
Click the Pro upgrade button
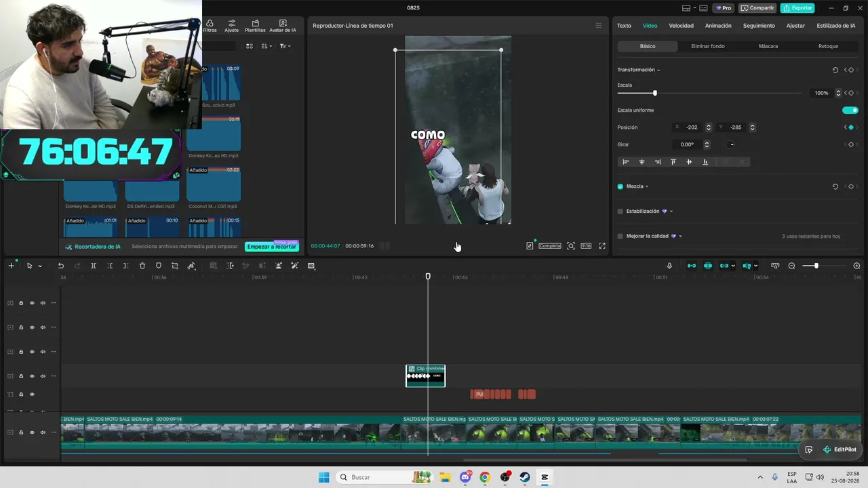click(x=724, y=8)
